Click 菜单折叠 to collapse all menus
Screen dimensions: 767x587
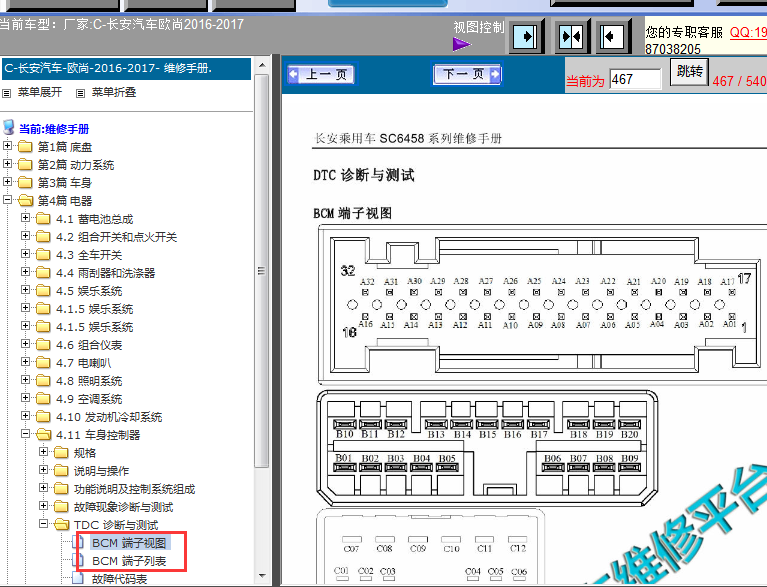click(113, 92)
